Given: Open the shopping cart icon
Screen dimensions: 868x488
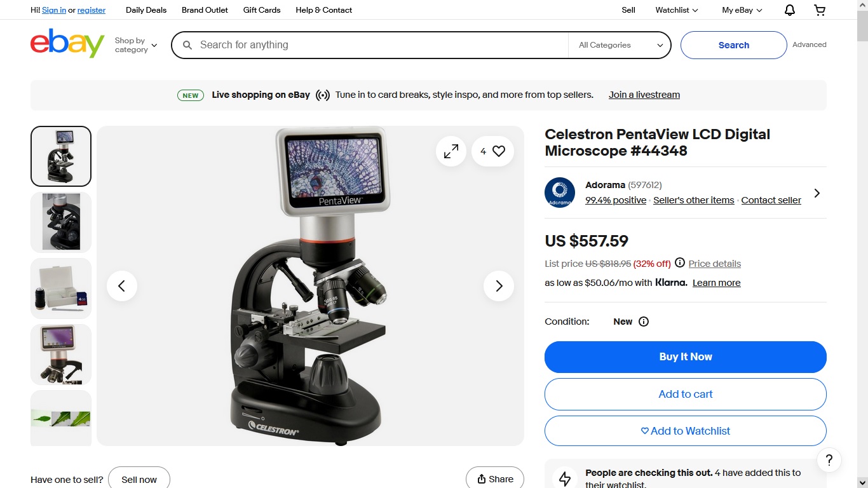Looking at the screenshot, I should 820,10.
